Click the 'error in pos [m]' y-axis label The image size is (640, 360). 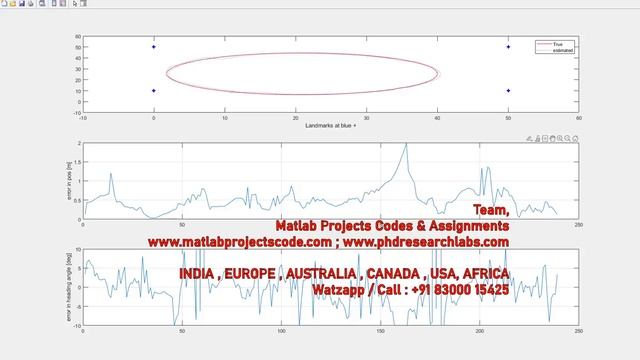[69, 181]
